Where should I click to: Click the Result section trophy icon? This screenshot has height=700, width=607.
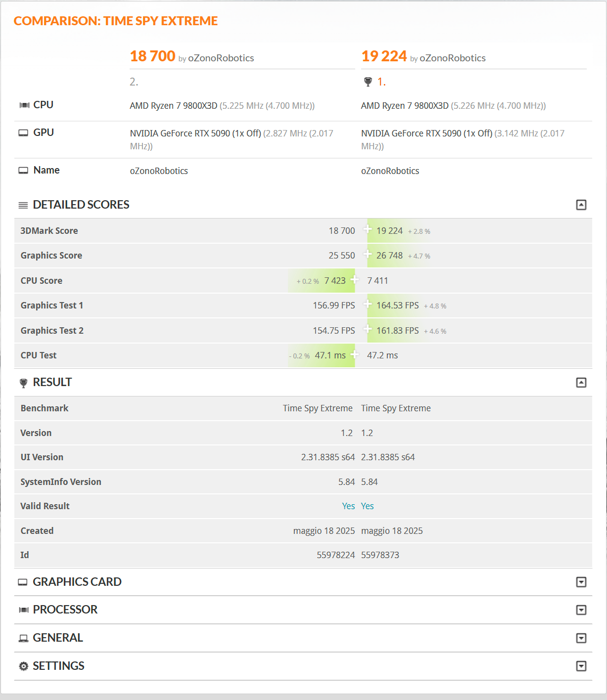tap(23, 383)
